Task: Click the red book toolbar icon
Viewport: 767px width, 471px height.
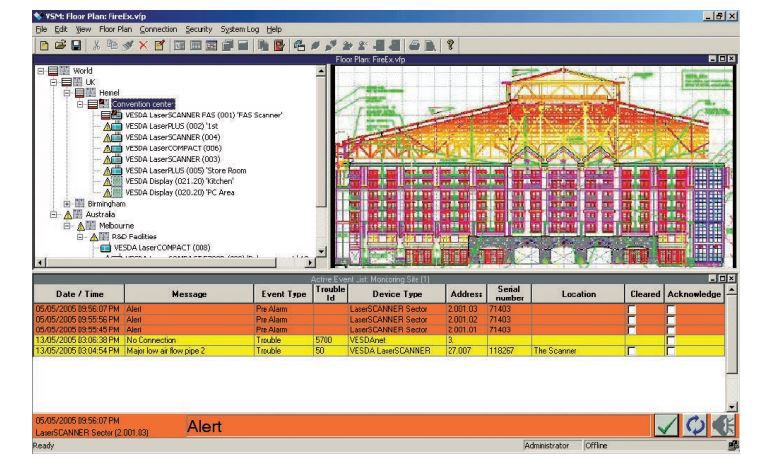Action: [279, 45]
